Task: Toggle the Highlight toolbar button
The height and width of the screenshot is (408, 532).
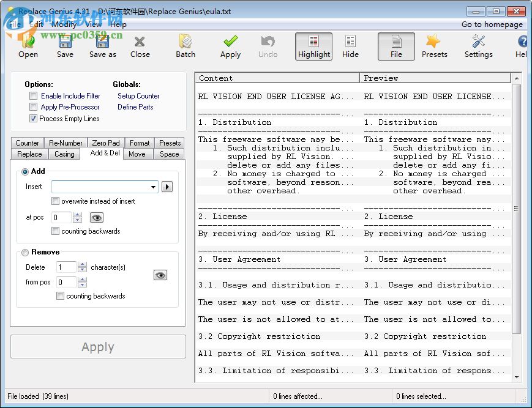Action: point(313,46)
